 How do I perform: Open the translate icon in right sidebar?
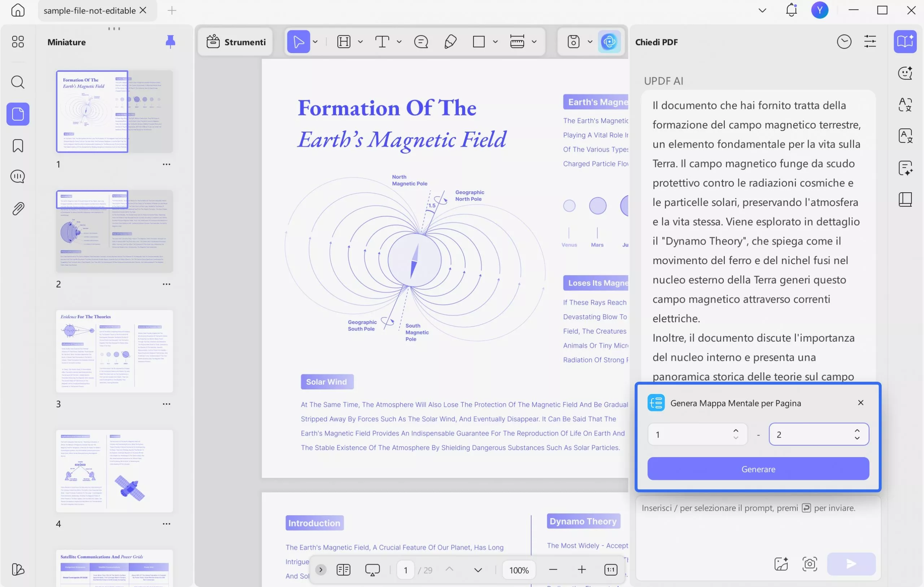pos(905,104)
